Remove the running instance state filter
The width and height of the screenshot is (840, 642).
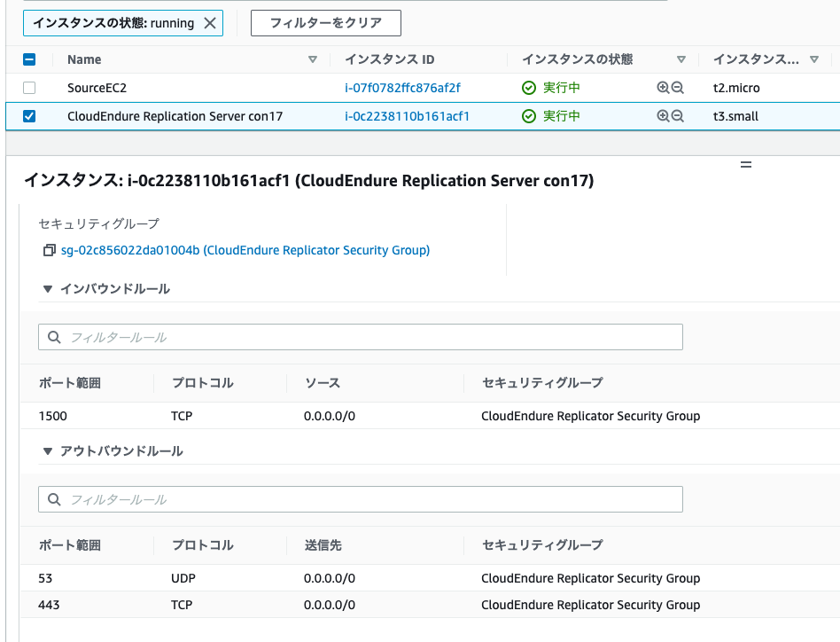(x=210, y=23)
